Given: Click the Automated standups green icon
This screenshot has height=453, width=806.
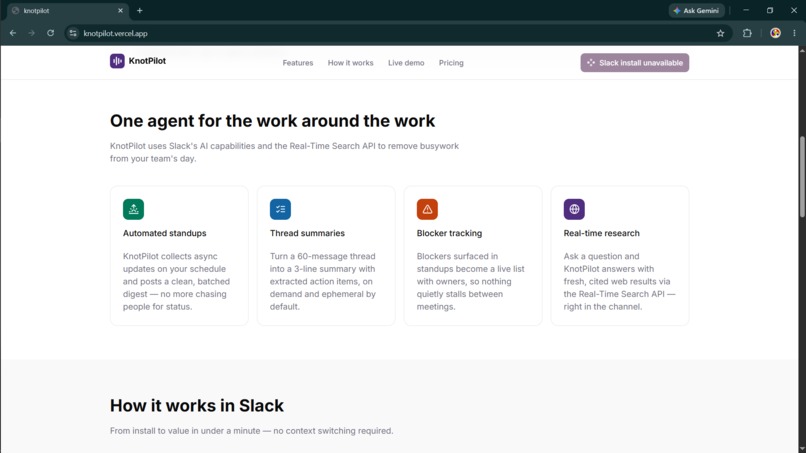Looking at the screenshot, I should 133,209.
